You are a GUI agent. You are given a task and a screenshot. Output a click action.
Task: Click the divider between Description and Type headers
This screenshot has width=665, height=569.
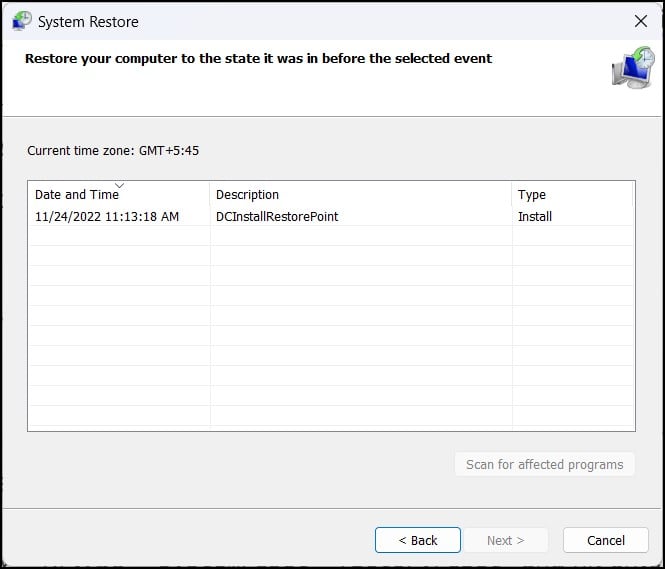tap(512, 195)
